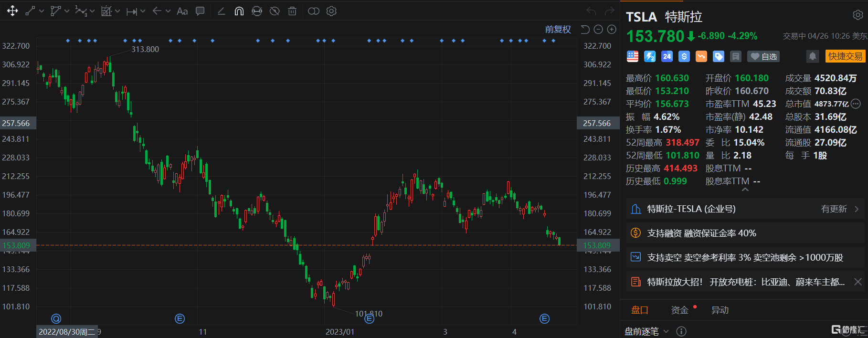Switch to the 异动 tab
This screenshot has height=338, width=868.
[x=720, y=310]
